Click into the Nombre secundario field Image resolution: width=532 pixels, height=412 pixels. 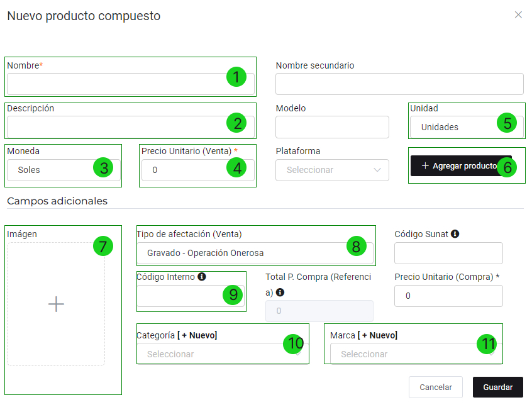point(399,84)
